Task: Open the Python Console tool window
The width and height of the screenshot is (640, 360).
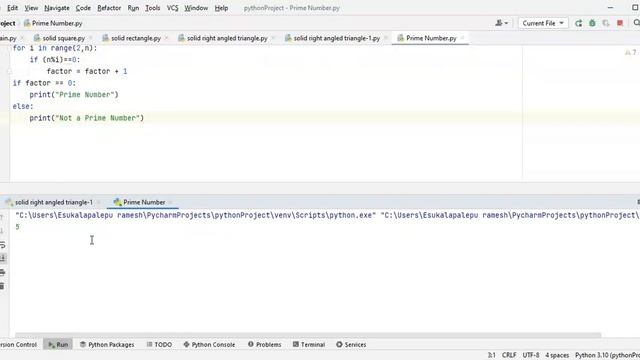Action: click(209, 344)
